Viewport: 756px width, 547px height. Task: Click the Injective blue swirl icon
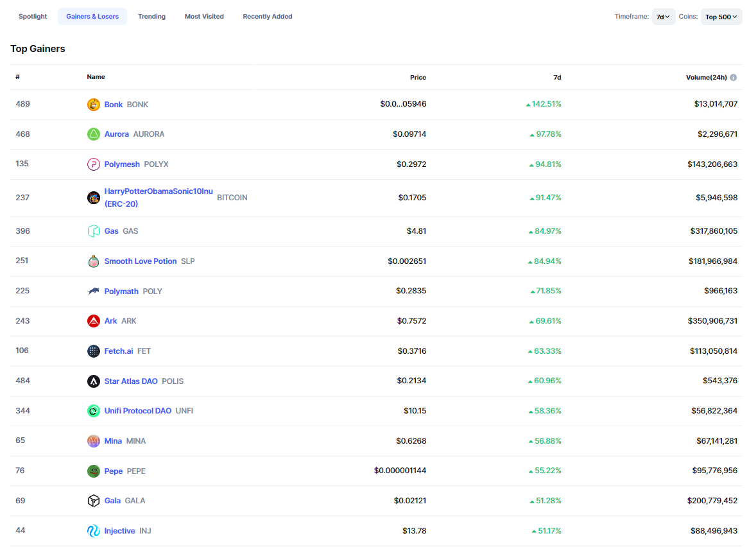click(94, 531)
